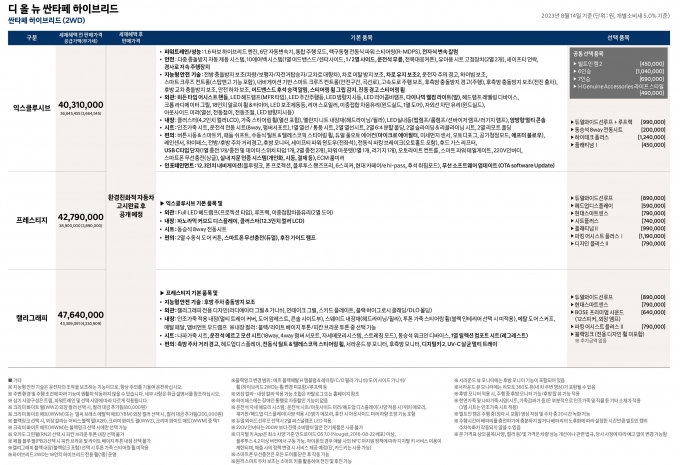Click the '빌트인 캠 2' option
Screen dimensions: 680x465
[x=590, y=64]
